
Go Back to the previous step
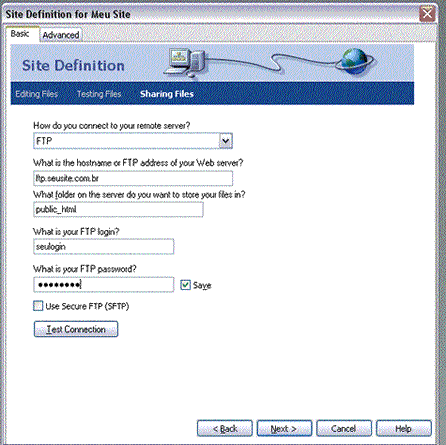[225, 428]
